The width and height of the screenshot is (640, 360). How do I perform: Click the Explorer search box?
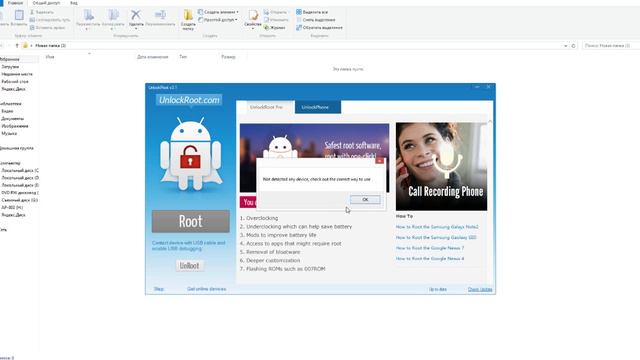610,46
